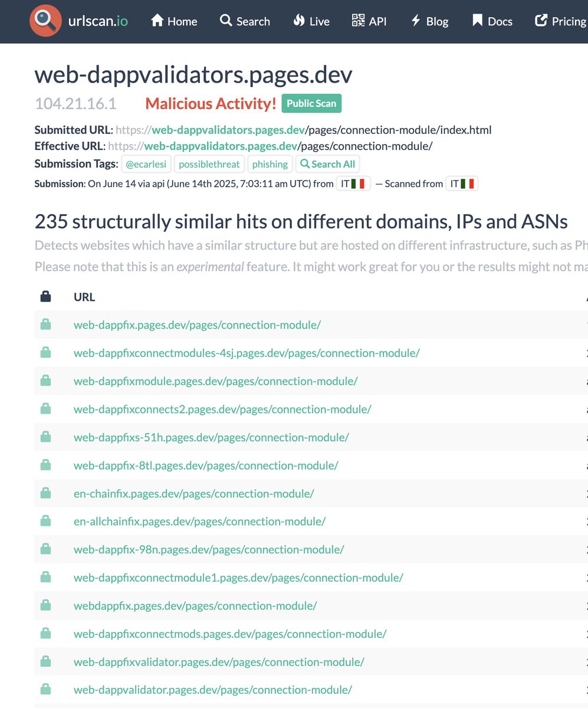Viewport: 588px width, 708px height.
Task: Open web-dappfixconnects2.pages.dev link
Action: tap(222, 409)
